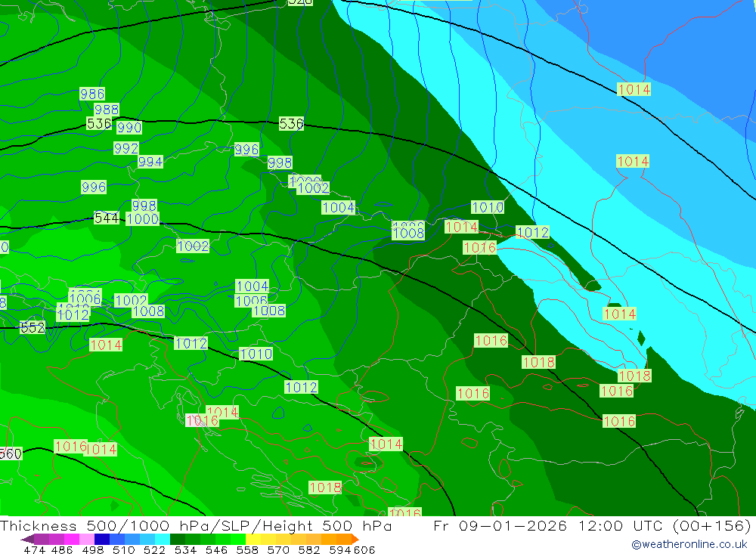Click the black 552 height contour label
This screenshot has height=554, width=756.
pos(33,328)
